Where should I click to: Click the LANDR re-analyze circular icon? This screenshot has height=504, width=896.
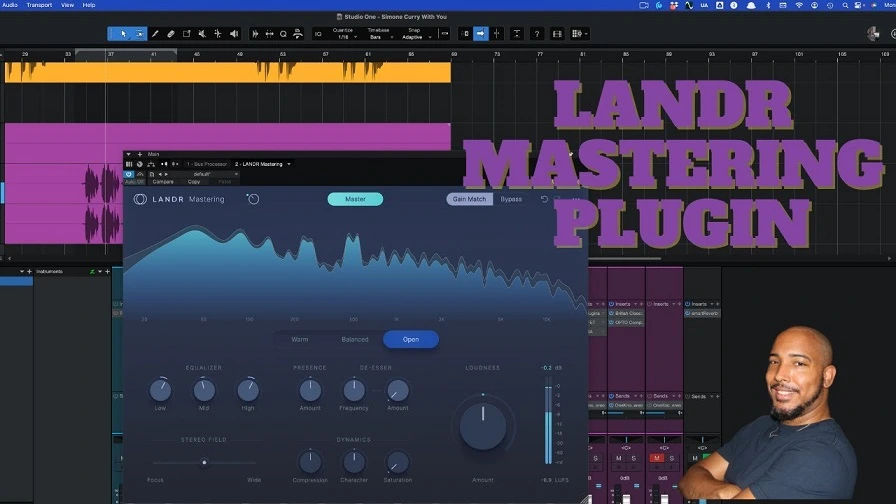(x=253, y=199)
